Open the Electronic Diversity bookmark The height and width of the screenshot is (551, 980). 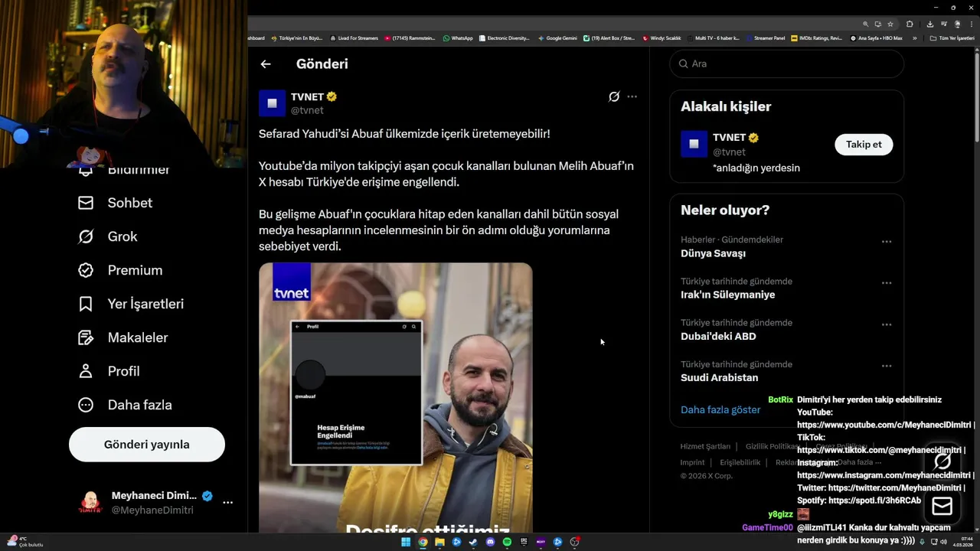coord(505,38)
